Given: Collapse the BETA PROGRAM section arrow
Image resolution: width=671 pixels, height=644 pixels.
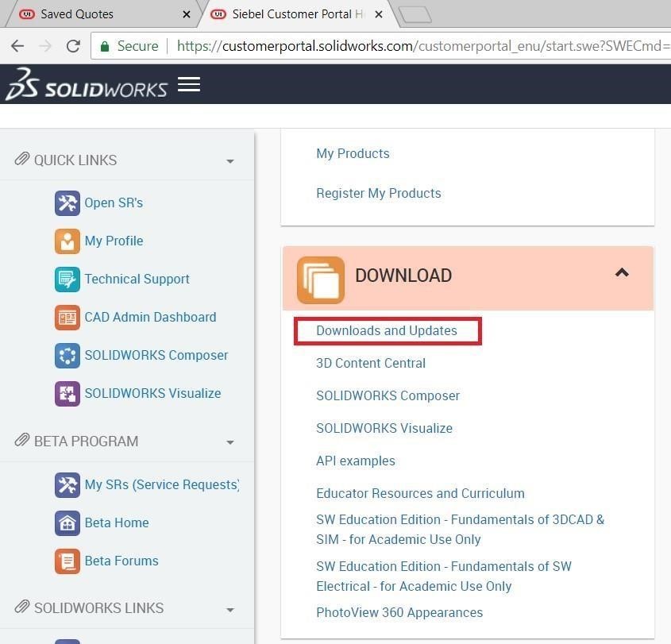Looking at the screenshot, I should [x=230, y=442].
